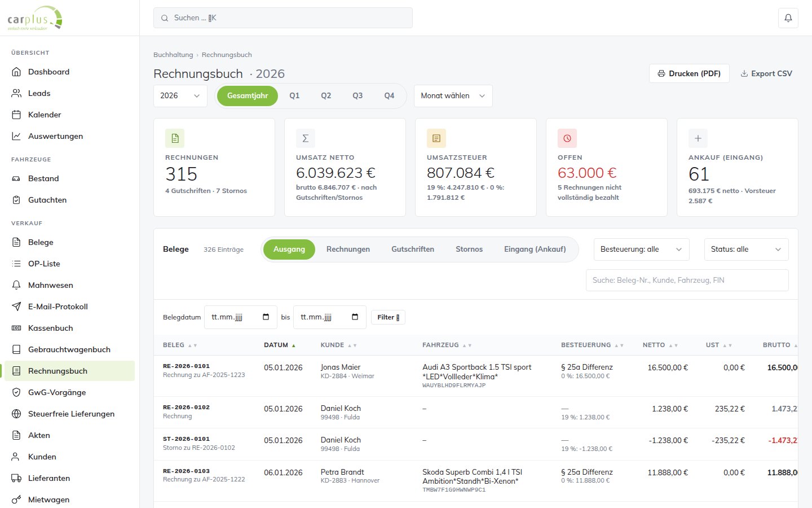Open the 2026 year dropdown
The width and height of the screenshot is (812, 508).
click(x=180, y=96)
